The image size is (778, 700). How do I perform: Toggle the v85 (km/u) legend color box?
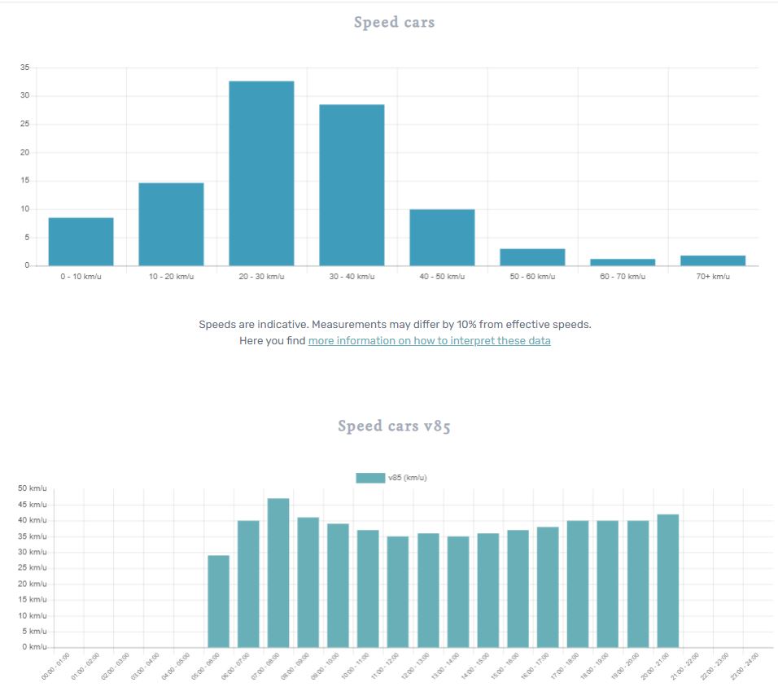click(370, 478)
